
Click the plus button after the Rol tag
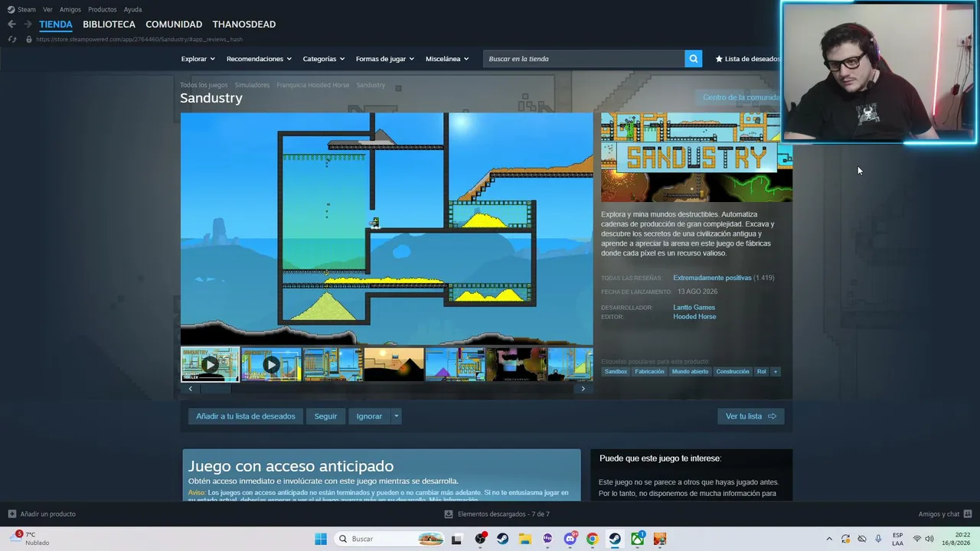(x=776, y=372)
